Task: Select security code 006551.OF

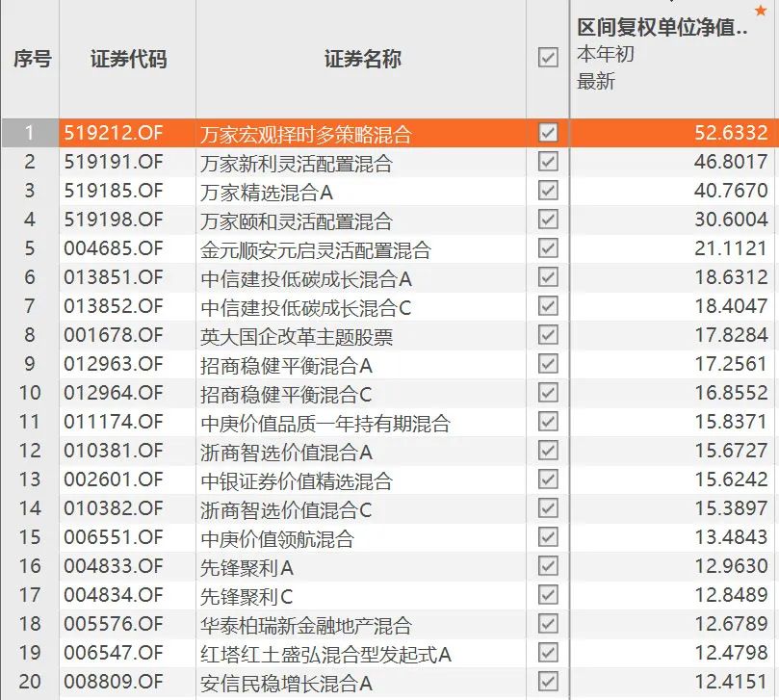Action: (114, 536)
